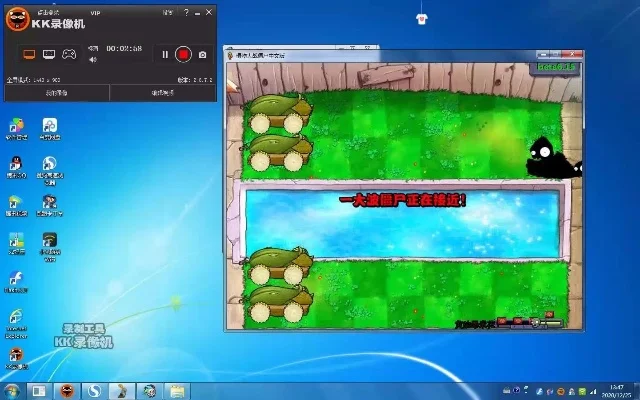
Task: Open the game menu button in top-right
Action: pos(556,67)
